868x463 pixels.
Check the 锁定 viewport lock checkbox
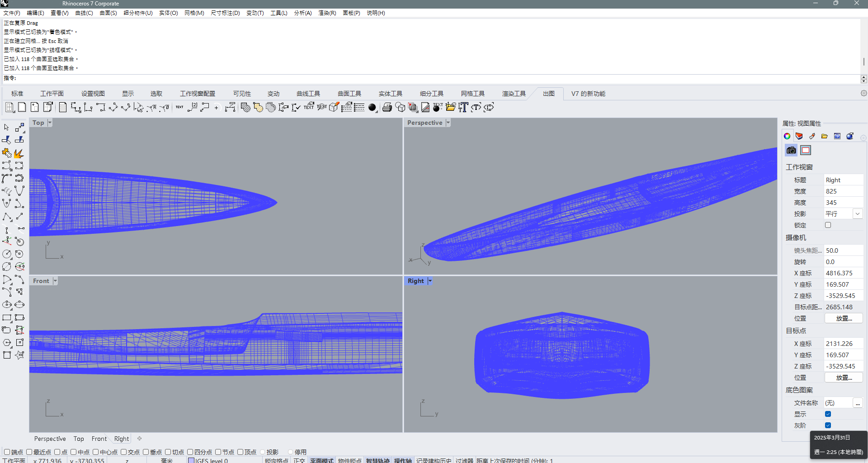click(828, 225)
